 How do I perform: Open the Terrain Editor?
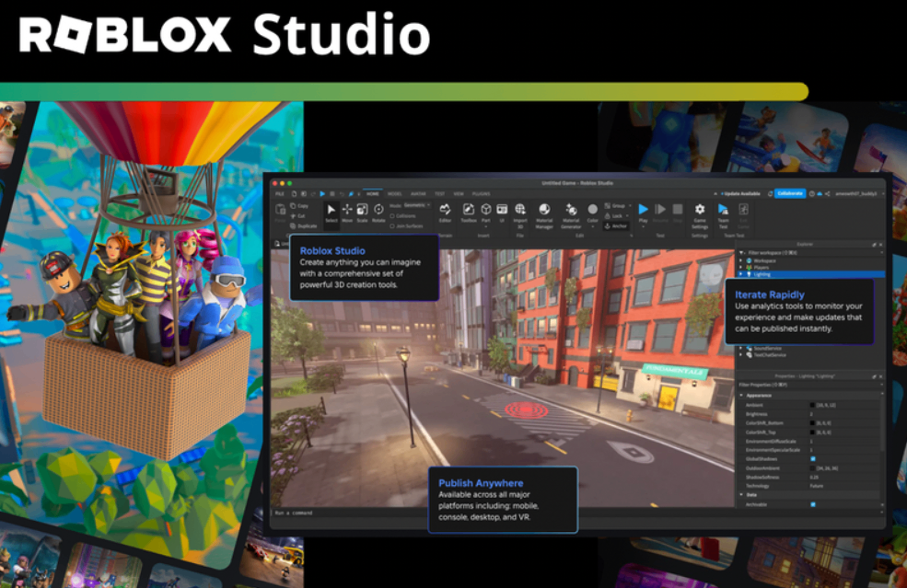coord(445,213)
